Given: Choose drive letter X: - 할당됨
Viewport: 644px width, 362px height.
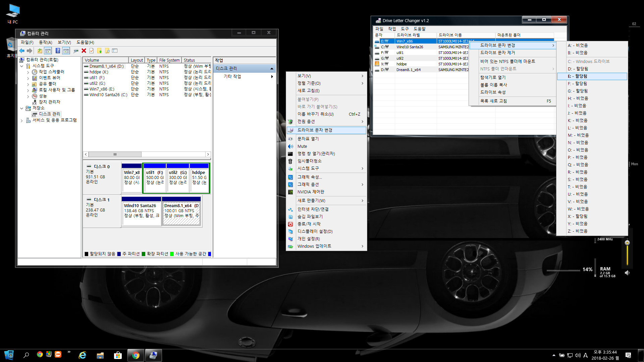Looking at the screenshot, I should 592,216.
